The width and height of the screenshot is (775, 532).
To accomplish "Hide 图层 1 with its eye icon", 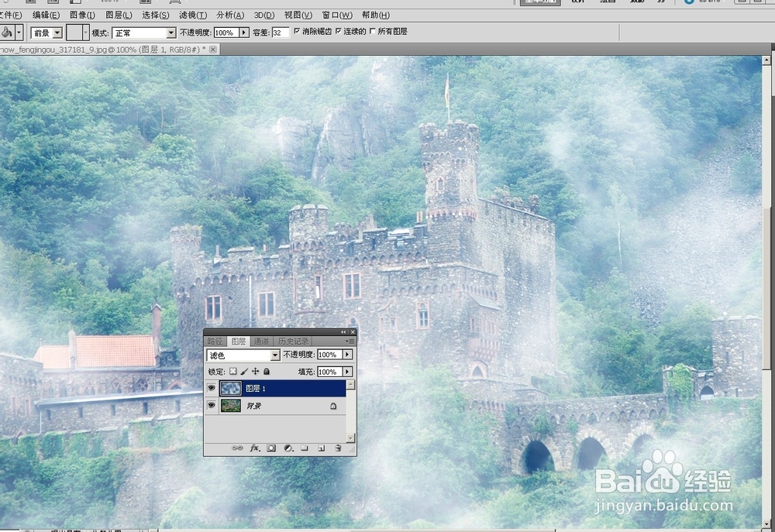I will [211, 388].
